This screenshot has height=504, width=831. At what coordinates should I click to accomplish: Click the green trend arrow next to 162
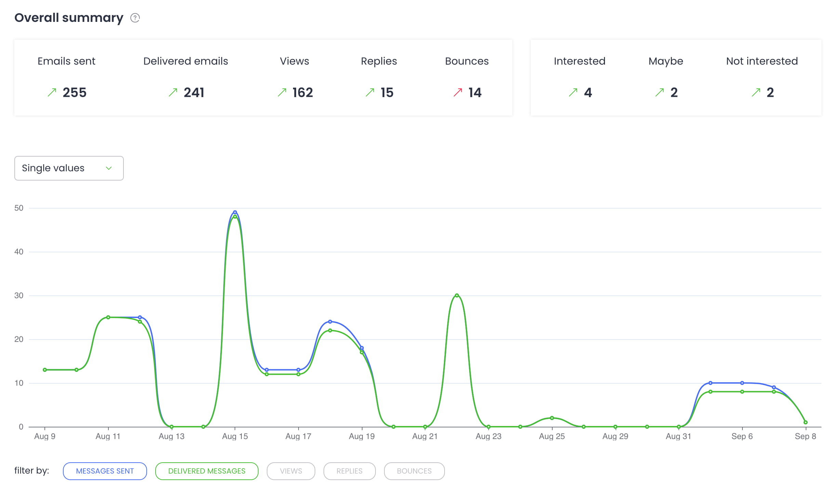pyautogui.click(x=282, y=92)
